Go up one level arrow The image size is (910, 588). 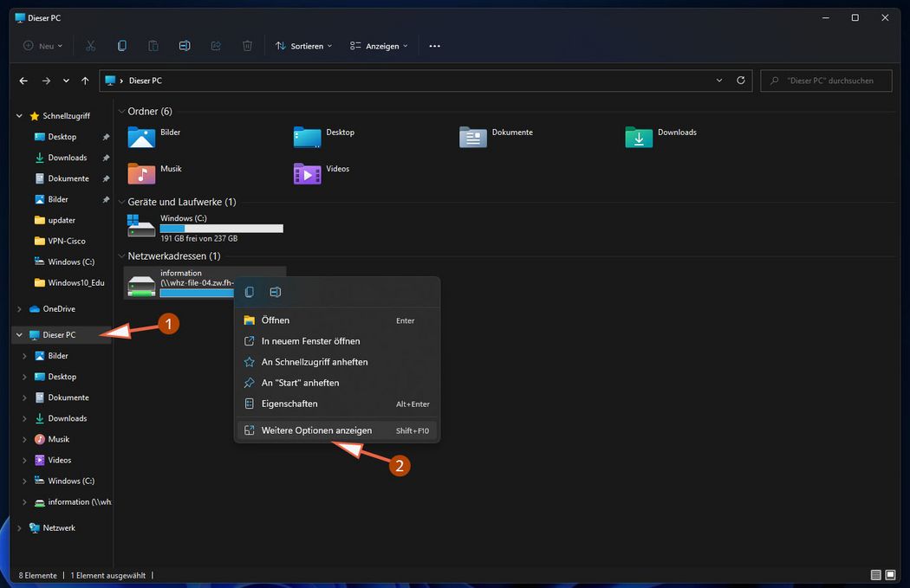pos(85,81)
